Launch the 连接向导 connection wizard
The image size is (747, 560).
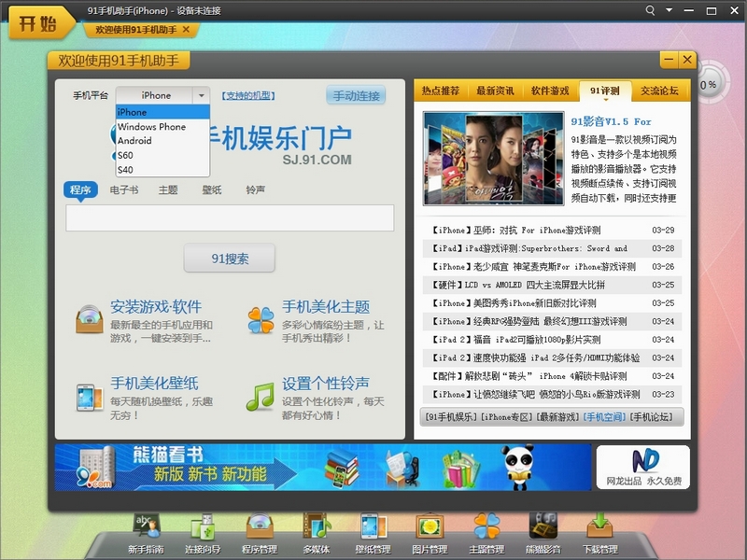202,529
